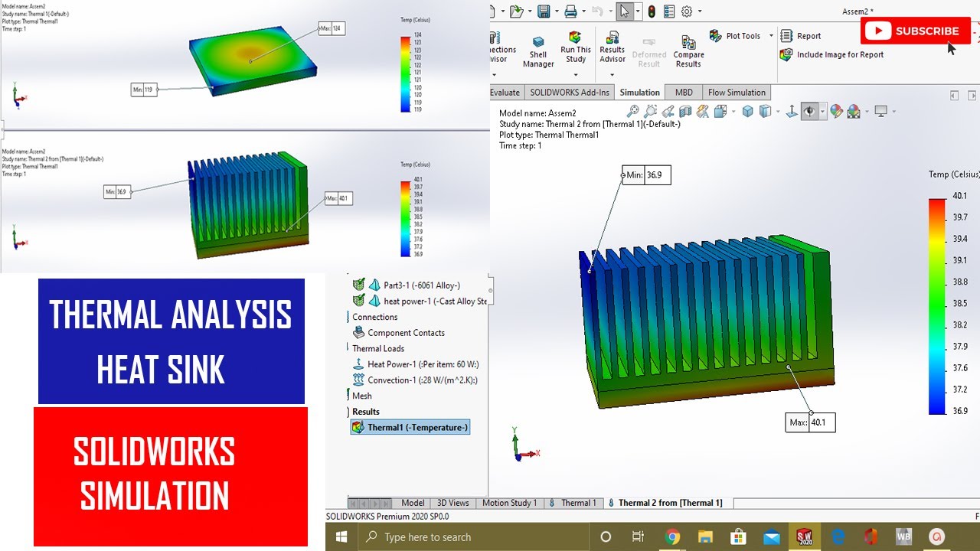Rebuild the model with the traffic light icon
The height and width of the screenshot is (551, 980).
[652, 11]
